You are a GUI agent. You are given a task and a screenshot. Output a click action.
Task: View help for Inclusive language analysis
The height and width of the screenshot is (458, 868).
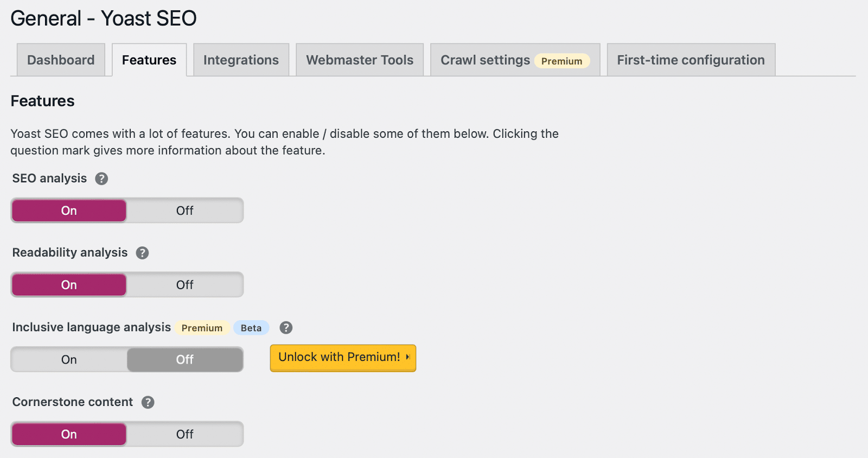286,327
